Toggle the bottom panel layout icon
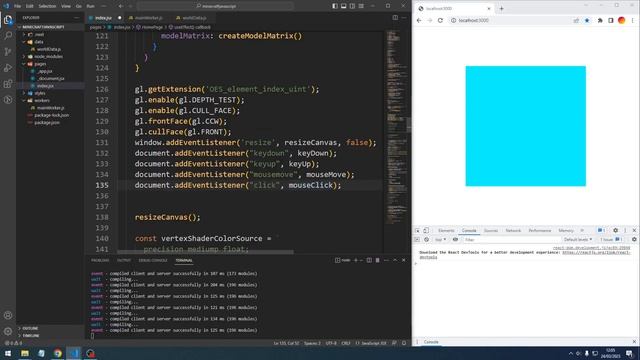The height and width of the screenshot is (360, 640). (344, 6)
